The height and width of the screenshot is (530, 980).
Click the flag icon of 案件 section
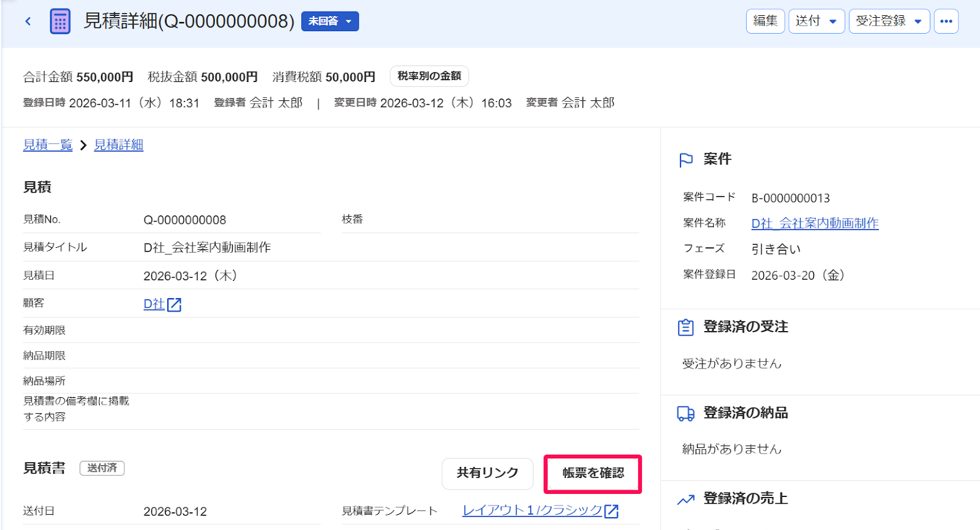[686, 160]
